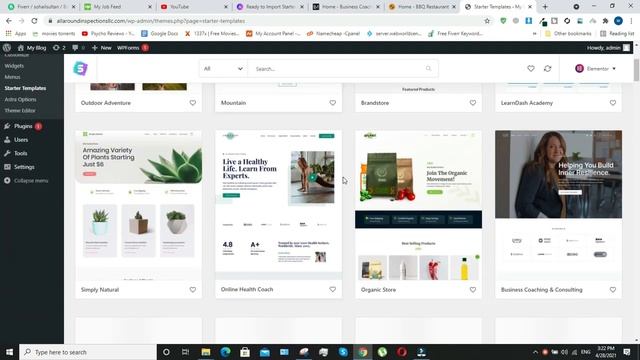Reload the current page

34,21
